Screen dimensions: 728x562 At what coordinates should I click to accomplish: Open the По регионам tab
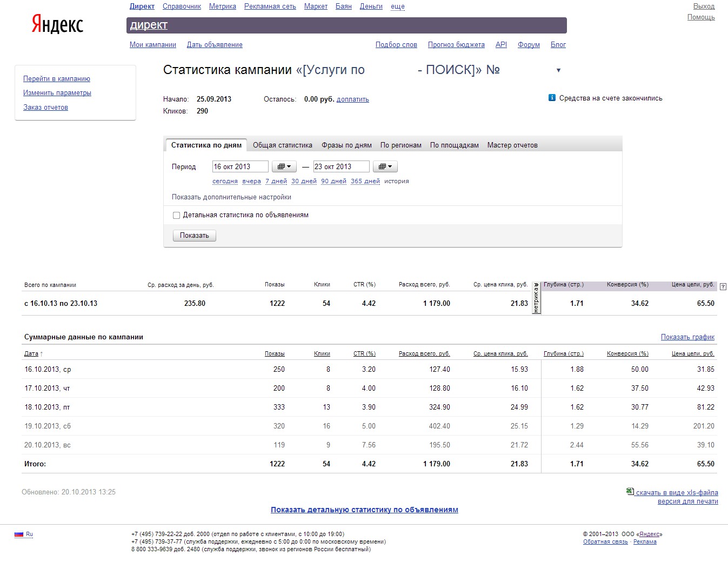coord(401,145)
